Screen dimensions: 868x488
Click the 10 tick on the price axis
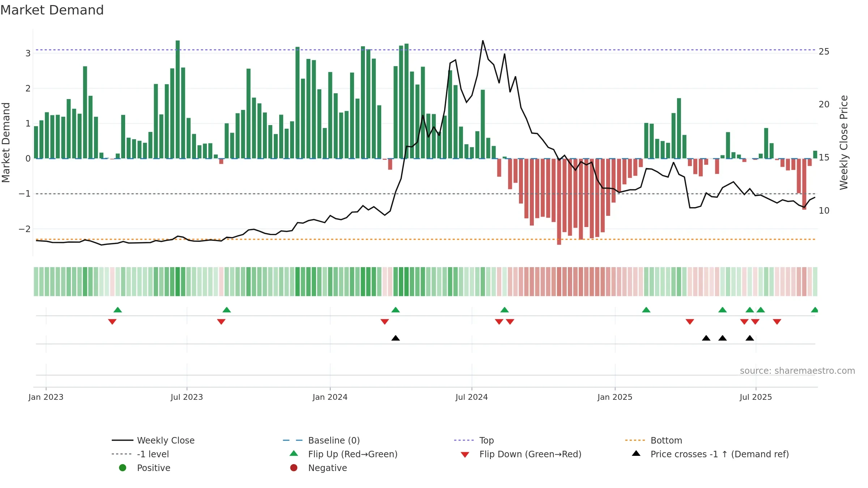824,210
